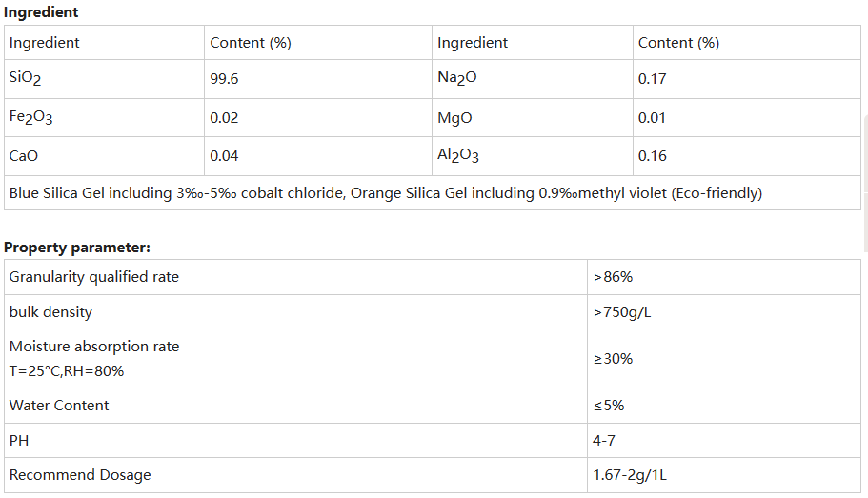Select the 0.04 content value
Screen dimensions: 868x498
(x=224, y=156)
